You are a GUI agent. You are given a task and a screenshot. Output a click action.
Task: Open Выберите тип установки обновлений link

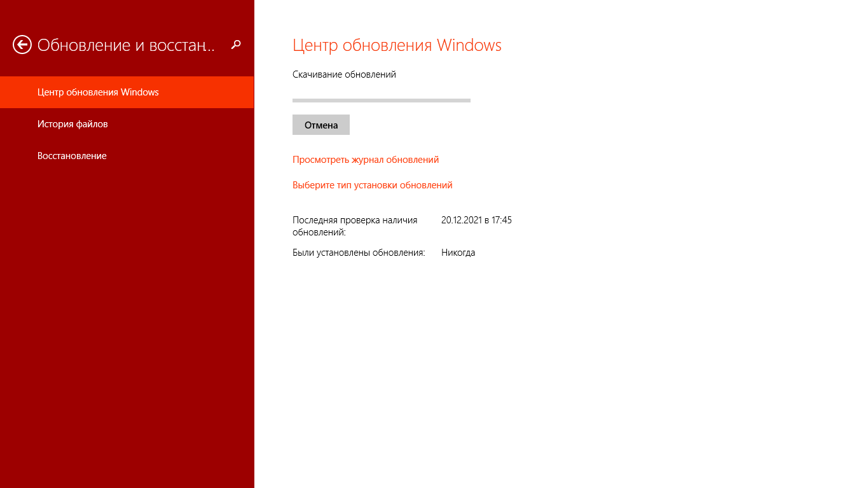[x=373, y=185]
